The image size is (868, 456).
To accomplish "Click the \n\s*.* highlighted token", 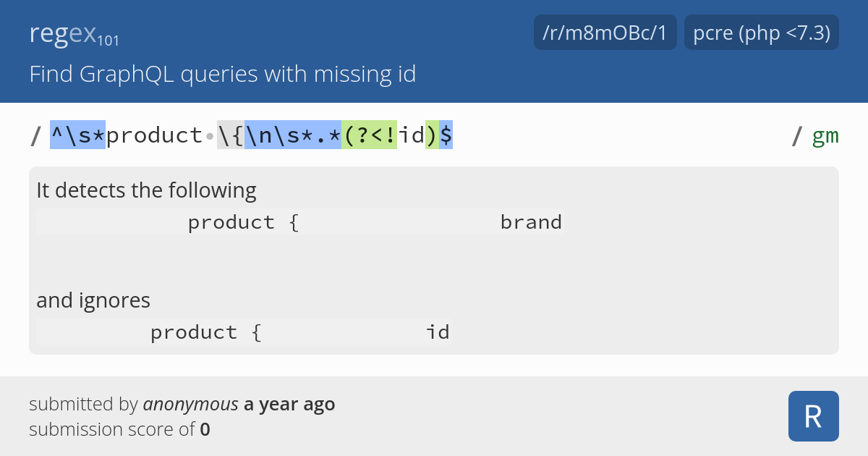I will click(x=293, y=135).
